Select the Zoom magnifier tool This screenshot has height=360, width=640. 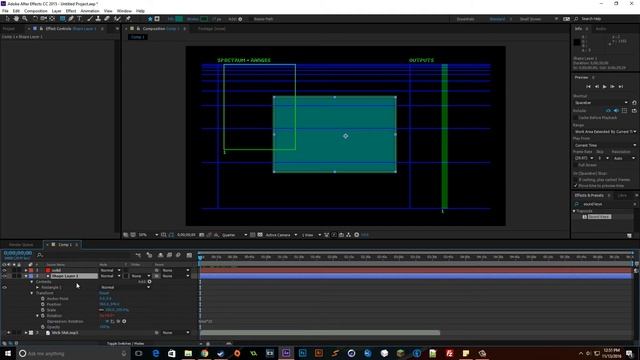(x=25, y=19)
